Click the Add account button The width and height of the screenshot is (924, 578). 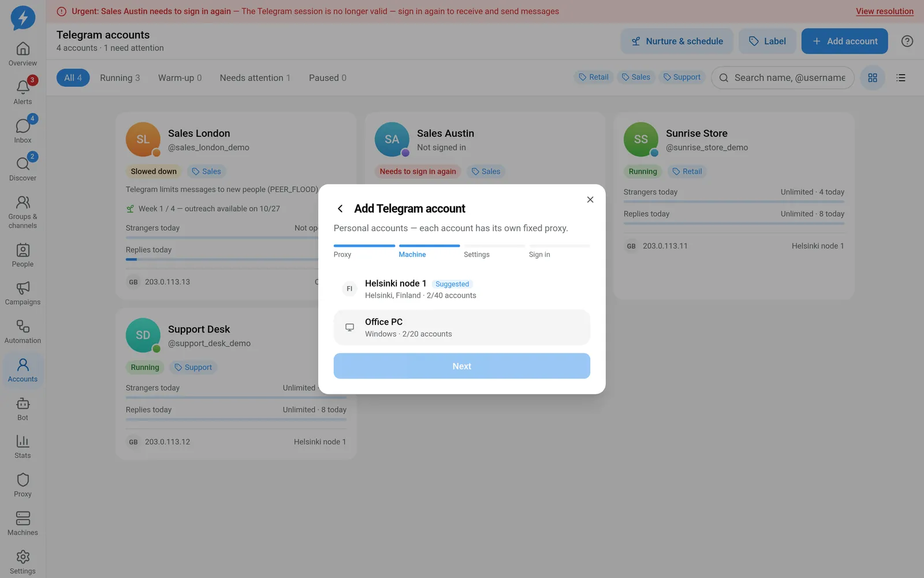(844, 41)
